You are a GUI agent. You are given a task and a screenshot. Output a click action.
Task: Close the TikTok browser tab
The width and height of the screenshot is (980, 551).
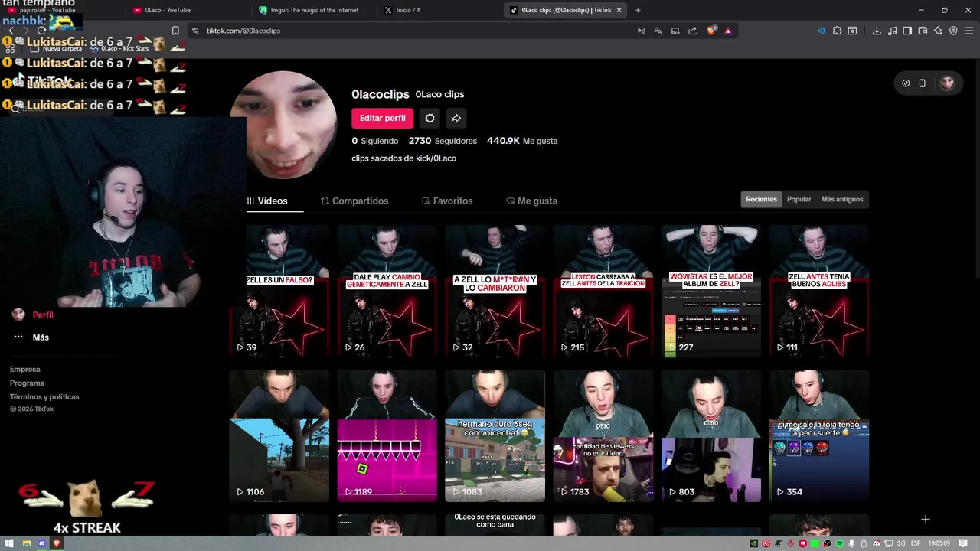pyautogui.click(x=619, y=10)
